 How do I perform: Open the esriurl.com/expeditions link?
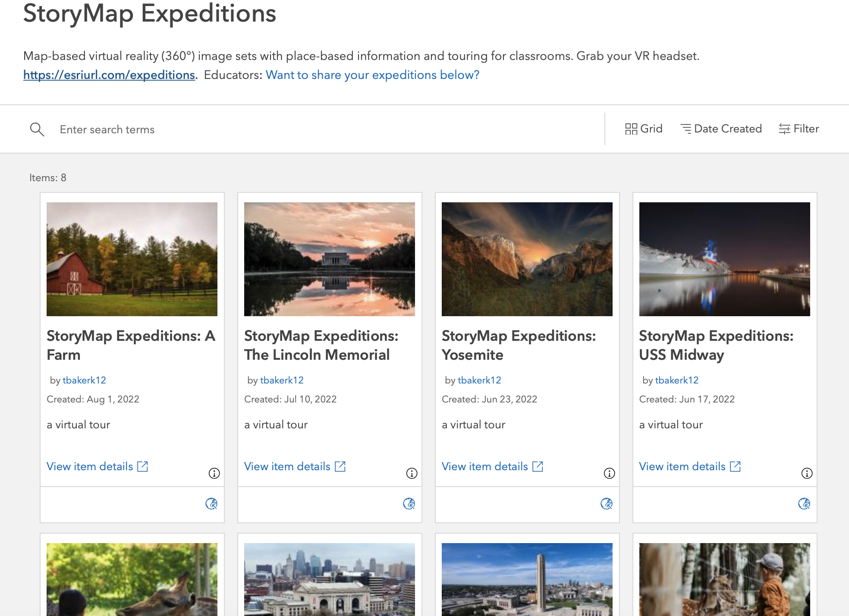click(109, 74)
